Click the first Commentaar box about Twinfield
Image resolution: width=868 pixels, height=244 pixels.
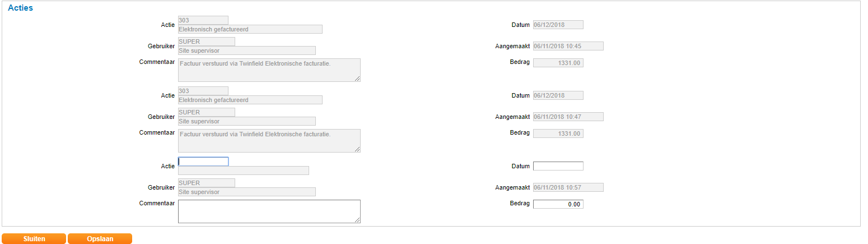point(269,70)
